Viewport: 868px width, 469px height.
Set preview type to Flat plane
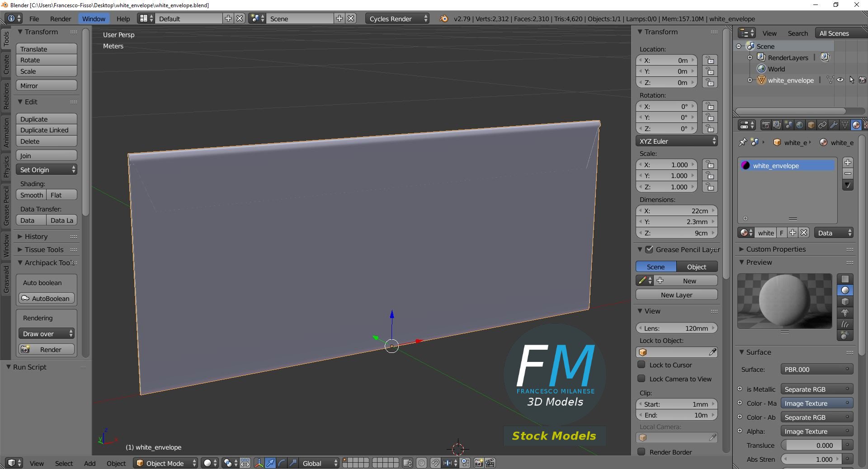(x=845, y=279)
